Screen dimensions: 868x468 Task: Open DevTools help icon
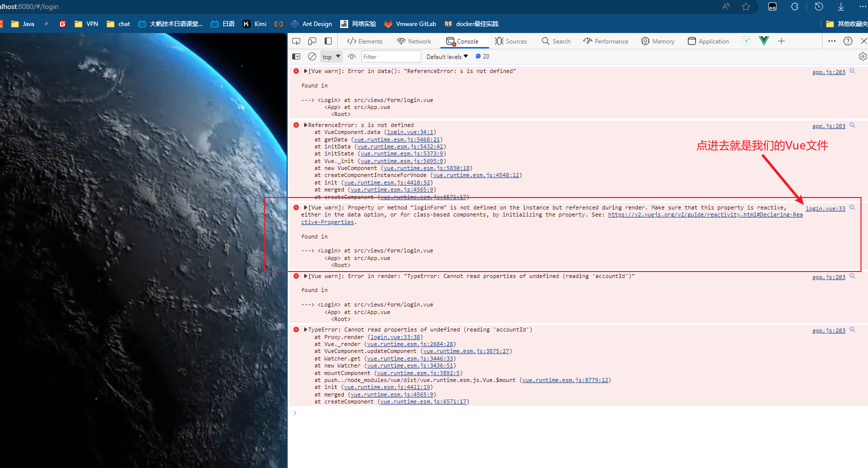[x=848, y=41]
